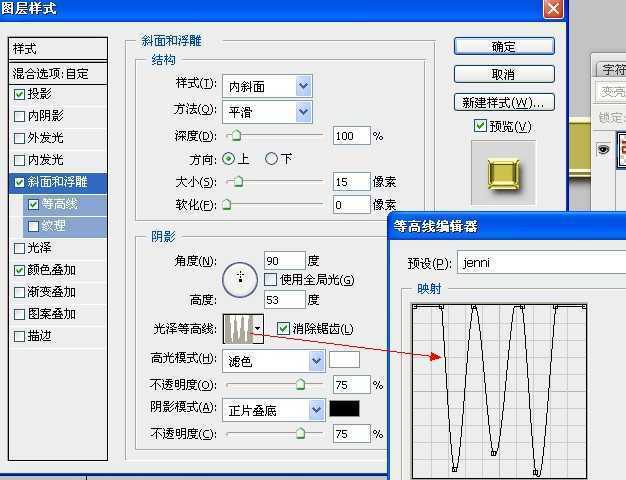Toggle the 外发光 outer glow checkbox
This screenshot has height=480, width=626.
coord(19,138)
